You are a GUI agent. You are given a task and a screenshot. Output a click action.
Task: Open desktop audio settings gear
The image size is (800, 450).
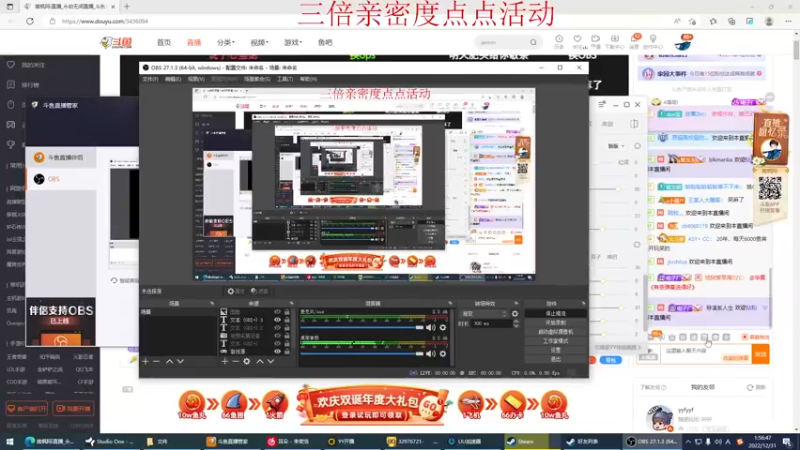[443, 354]
